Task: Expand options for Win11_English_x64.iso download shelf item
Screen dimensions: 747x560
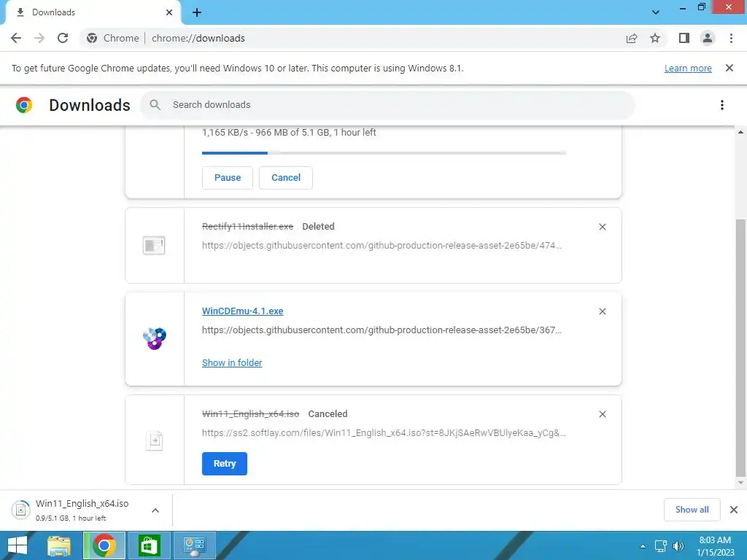Action: click(x=155, y=510)
